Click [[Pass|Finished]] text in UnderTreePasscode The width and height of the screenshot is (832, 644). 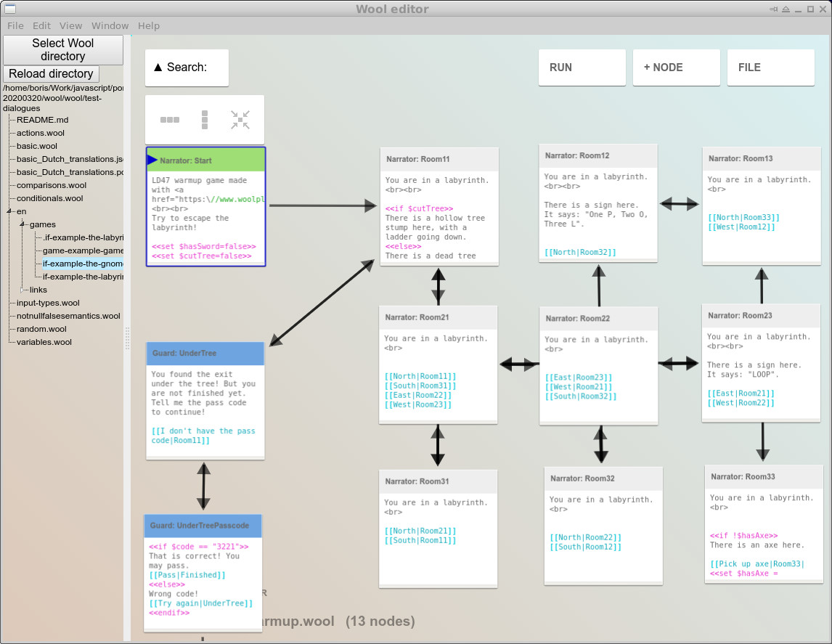187,575
